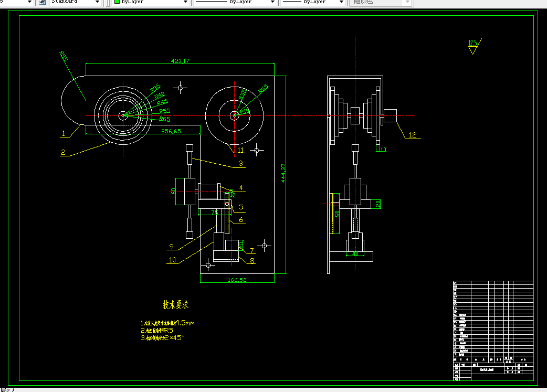This screenshot has width=547, height=392.
Task: Click part balloon number 3
Action: pyautogui.click(x=241, y=163)
